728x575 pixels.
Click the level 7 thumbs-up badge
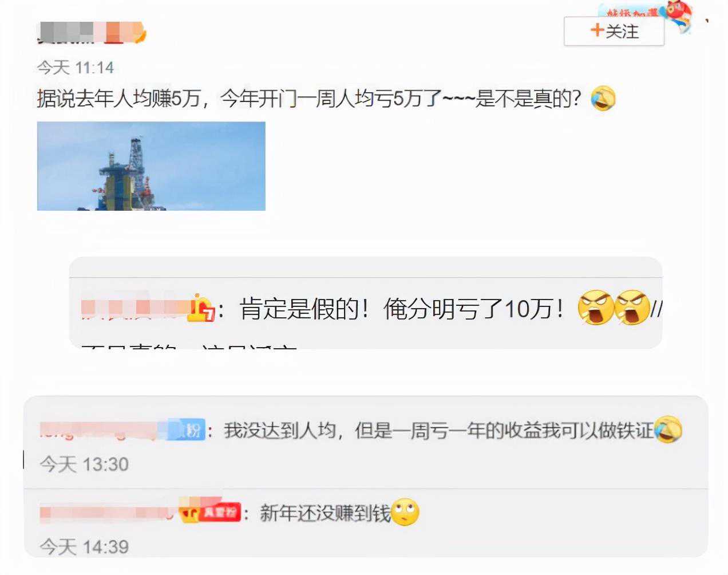(x=201, y=308)
